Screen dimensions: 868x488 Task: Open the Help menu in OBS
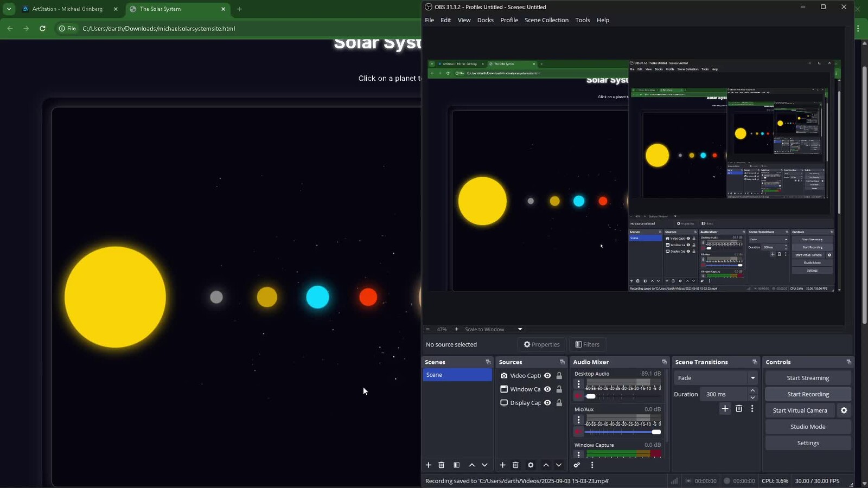pyautogui.click(x=603, y=20)
